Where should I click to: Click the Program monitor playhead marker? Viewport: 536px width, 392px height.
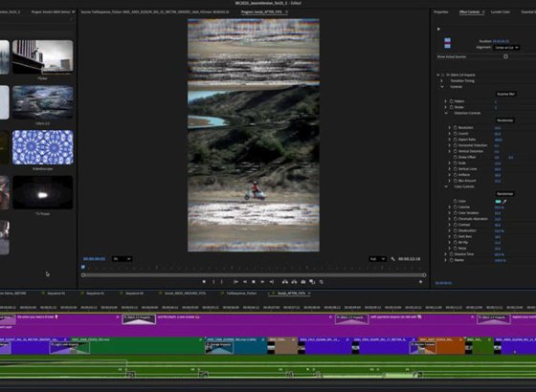click(x=83, y=267)
